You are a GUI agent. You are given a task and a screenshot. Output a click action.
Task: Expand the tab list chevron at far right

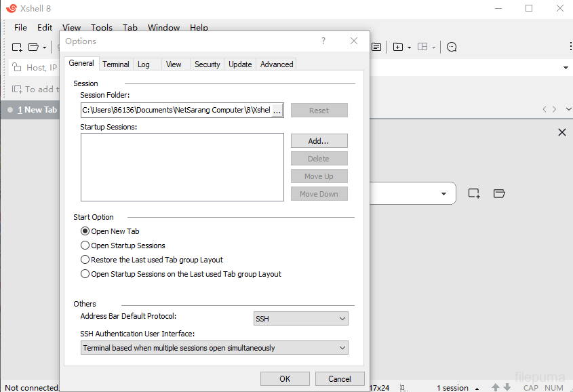568,109
